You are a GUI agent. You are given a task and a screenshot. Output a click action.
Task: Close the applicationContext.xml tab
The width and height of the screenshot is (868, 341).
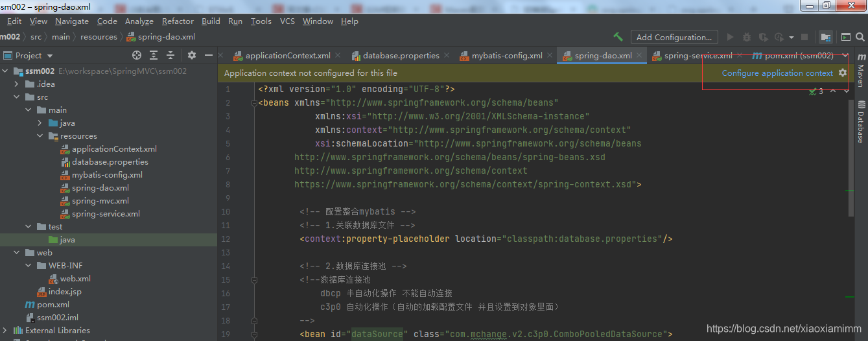click(x=338, y=56)
